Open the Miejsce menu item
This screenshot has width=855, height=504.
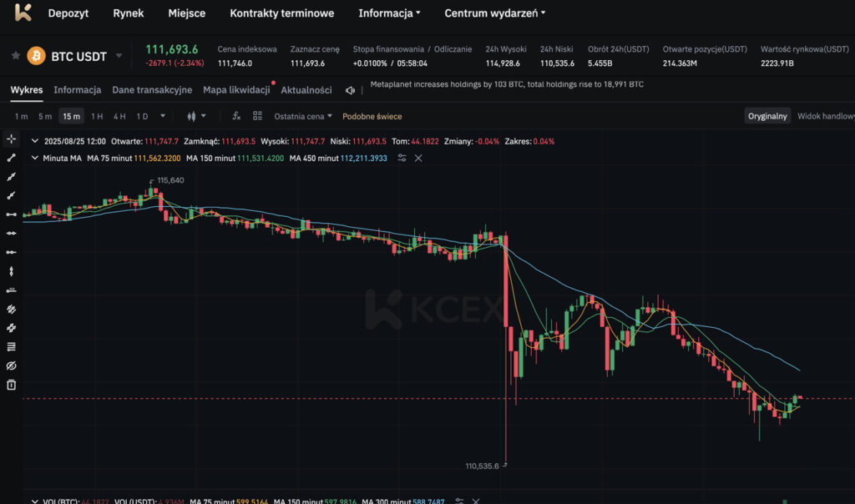tap(186, 13)
